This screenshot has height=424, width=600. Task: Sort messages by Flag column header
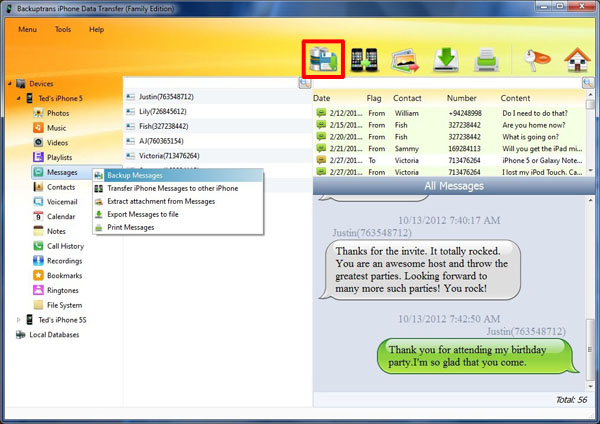[373, 98]
